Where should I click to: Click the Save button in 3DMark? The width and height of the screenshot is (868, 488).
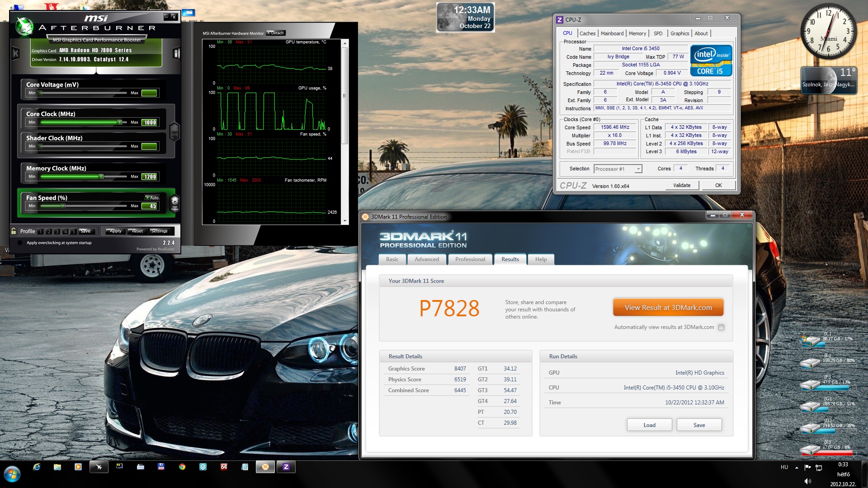coord(699,425)
